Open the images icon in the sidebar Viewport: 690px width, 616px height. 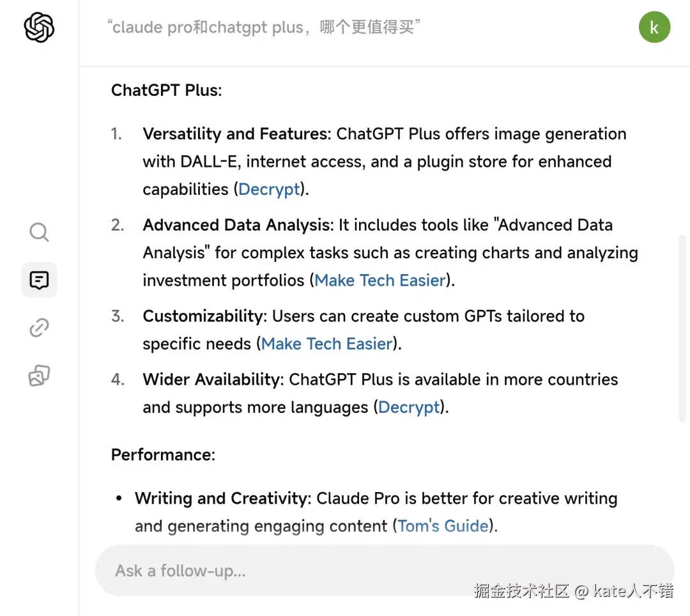coord(39,376)
